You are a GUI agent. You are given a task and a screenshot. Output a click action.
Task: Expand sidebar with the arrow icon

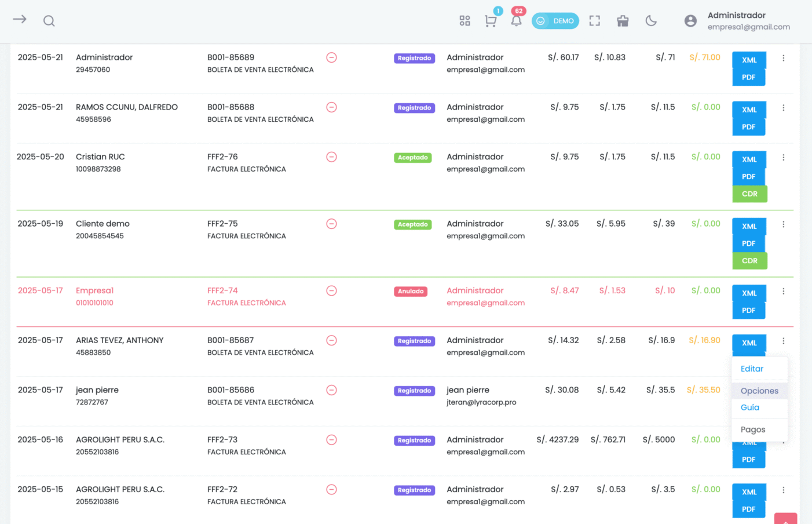tap(20, 20)
